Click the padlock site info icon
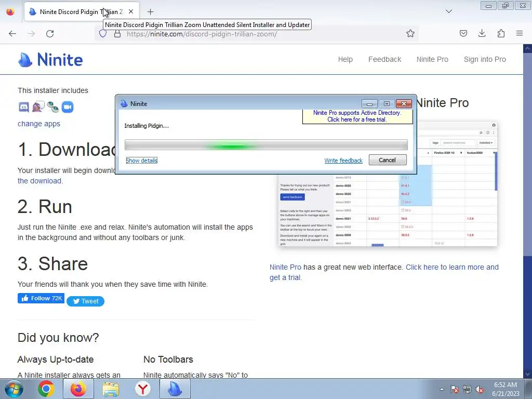Image resolution: width=532 pixels, height=399 pixels. pyautogui.click(x=117, y=34)
